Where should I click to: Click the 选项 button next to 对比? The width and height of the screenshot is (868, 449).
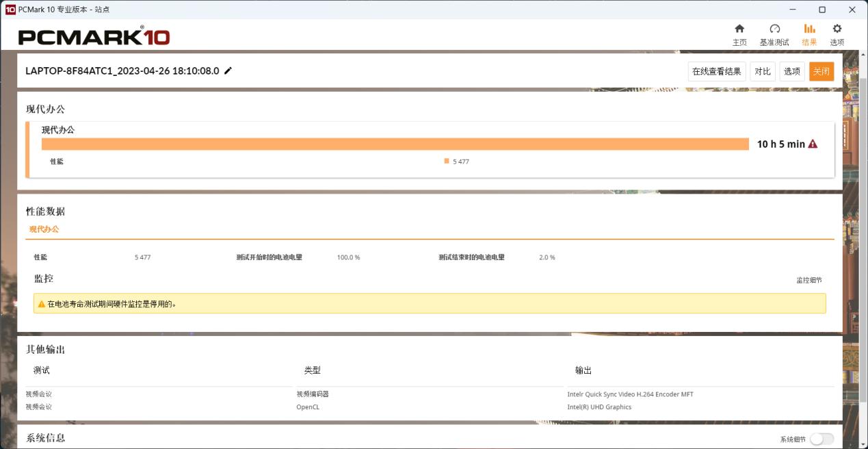pyautogui.click(x=792, y=71)
